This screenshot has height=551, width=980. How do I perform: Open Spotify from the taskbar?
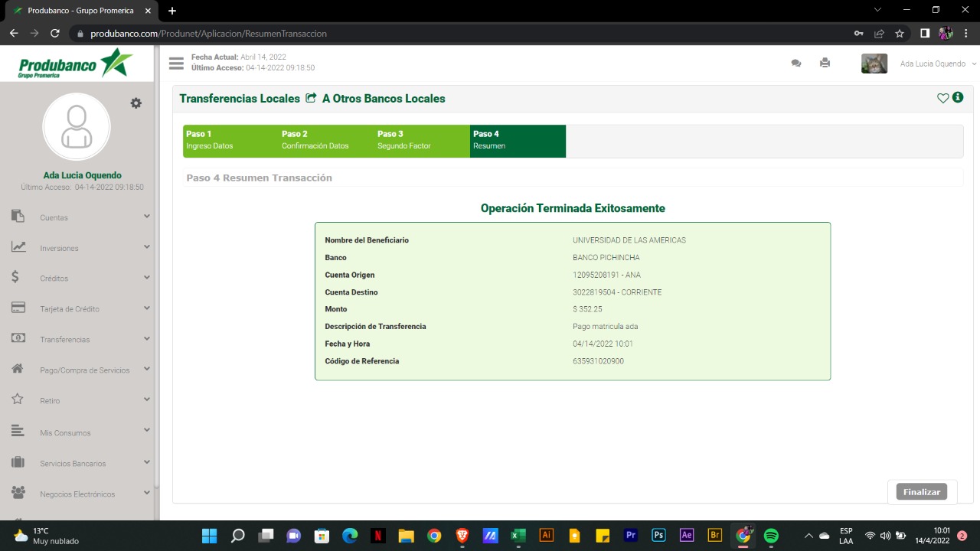coord(771,536)
